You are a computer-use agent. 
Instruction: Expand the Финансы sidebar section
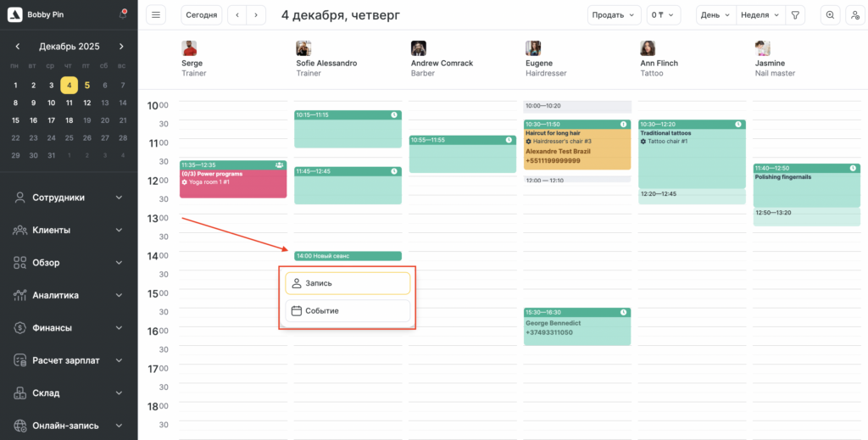pos(68,328)
